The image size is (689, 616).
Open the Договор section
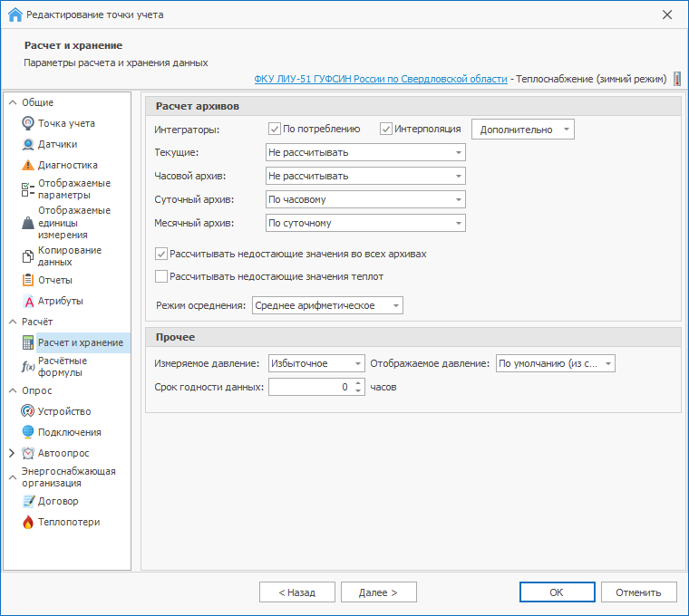pos(58,501)
